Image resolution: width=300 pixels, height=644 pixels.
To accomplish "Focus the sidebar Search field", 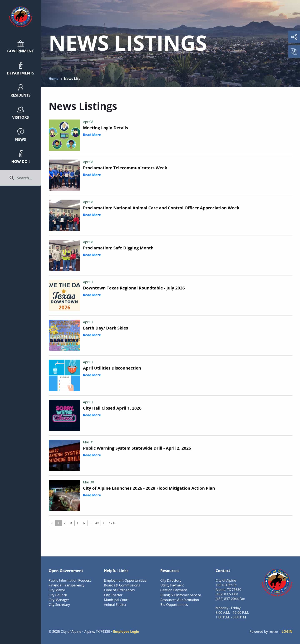I will pyautogui.click(x=20, y=178).
